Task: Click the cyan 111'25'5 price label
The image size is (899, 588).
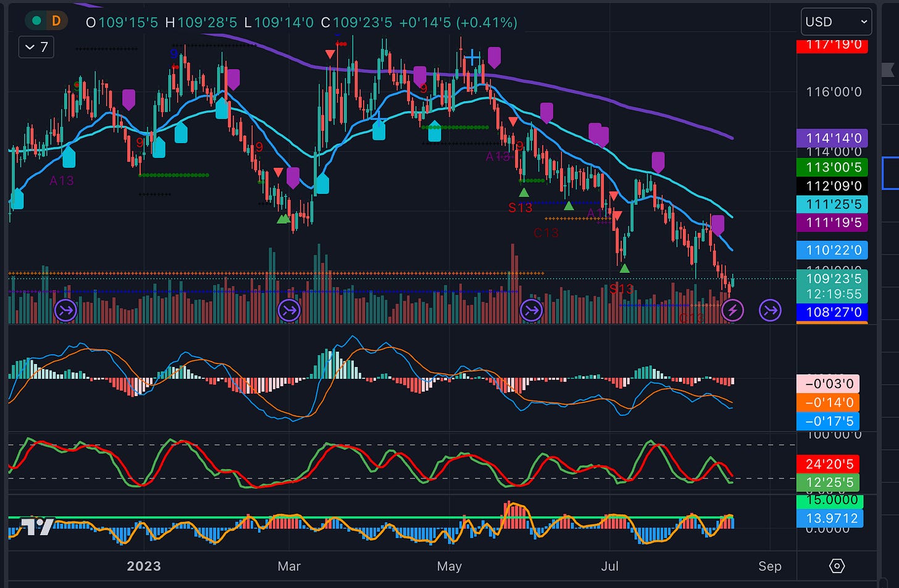Action: [832, 204]
